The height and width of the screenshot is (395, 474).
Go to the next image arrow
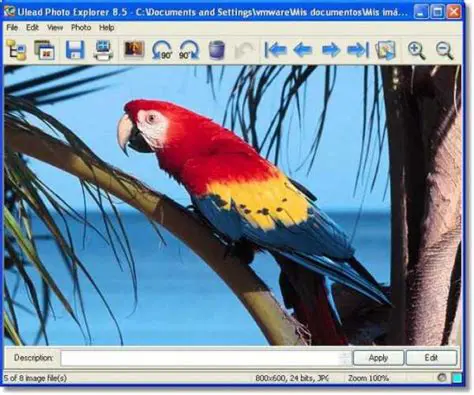tap(331, 50)
